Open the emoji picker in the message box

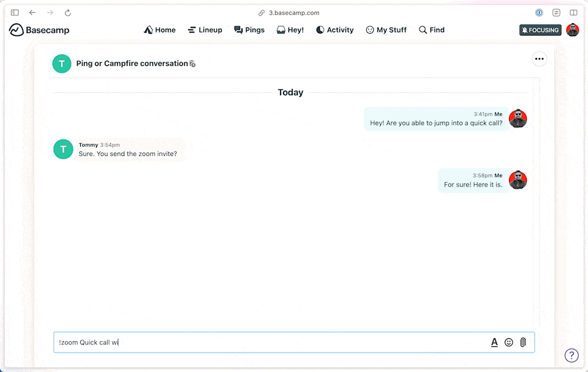coord(508,342)
